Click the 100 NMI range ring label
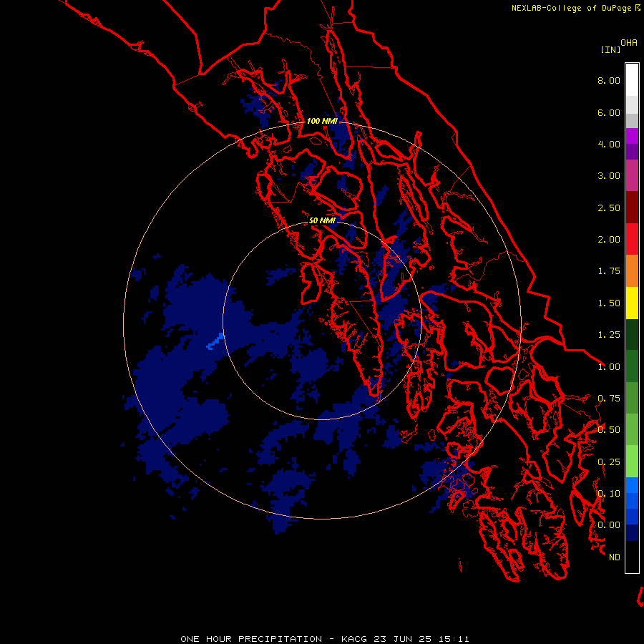Screen dimensions: 644x644 click(x=322, y=121)
